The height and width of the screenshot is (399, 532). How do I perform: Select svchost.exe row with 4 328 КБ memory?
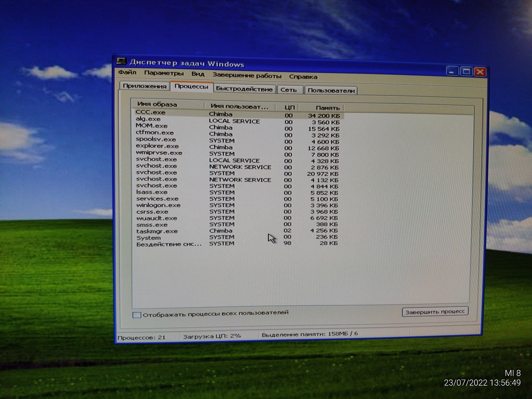tap(238, 160)
